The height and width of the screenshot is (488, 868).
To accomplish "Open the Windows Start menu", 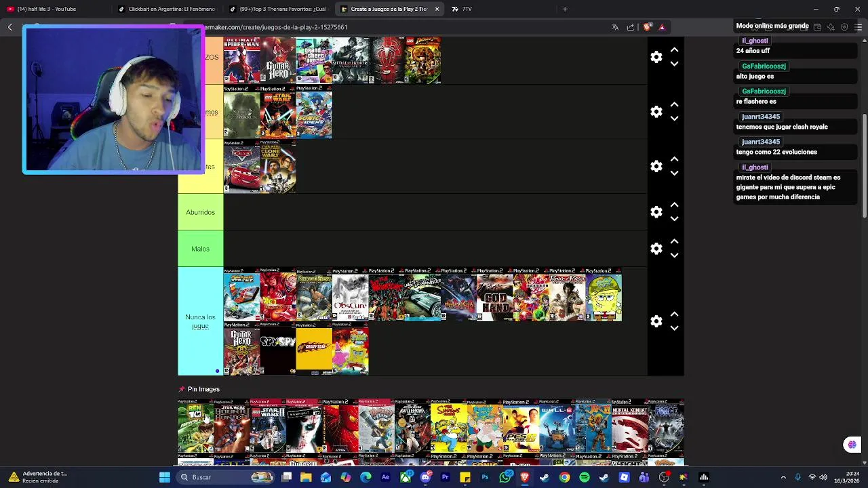I will [164, 477].
